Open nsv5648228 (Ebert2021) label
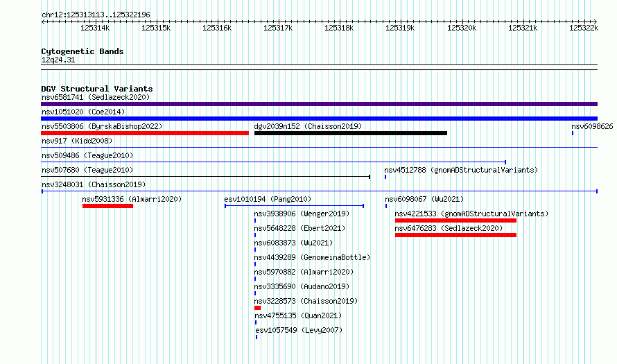 click(299, 228)
